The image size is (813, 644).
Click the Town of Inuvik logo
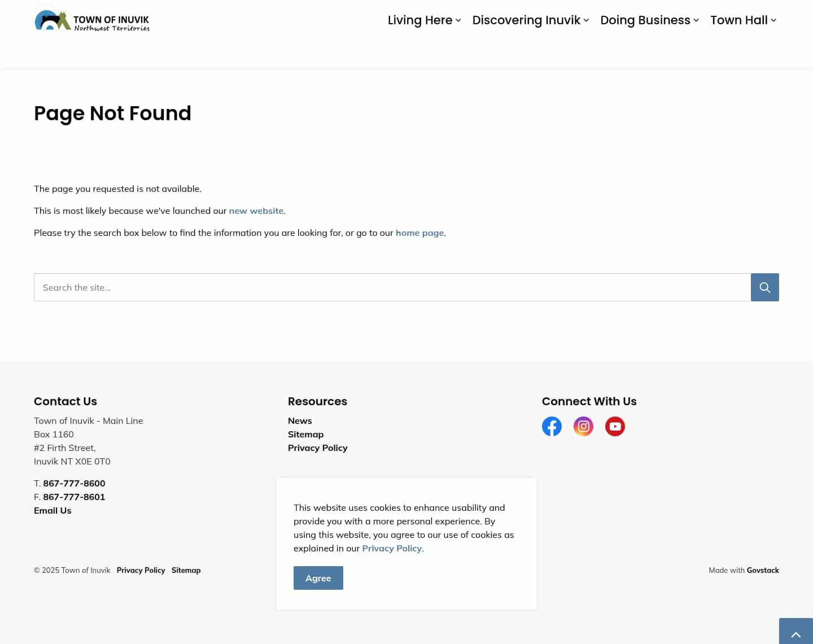point(91,19)
